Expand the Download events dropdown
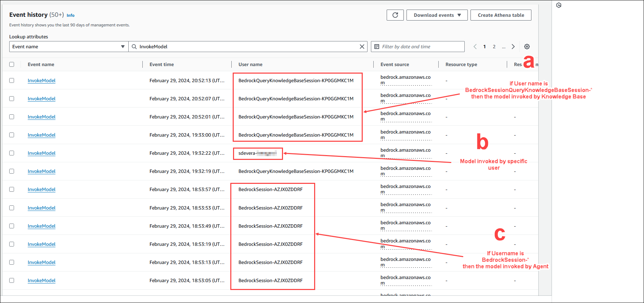 pos(437,15)
